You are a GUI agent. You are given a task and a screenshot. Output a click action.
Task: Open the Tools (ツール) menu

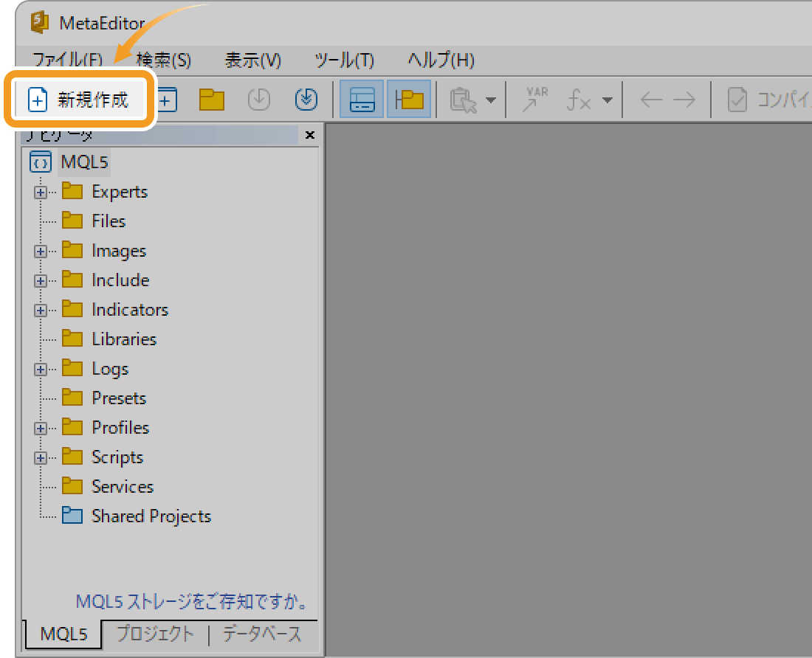click(345, 60)
